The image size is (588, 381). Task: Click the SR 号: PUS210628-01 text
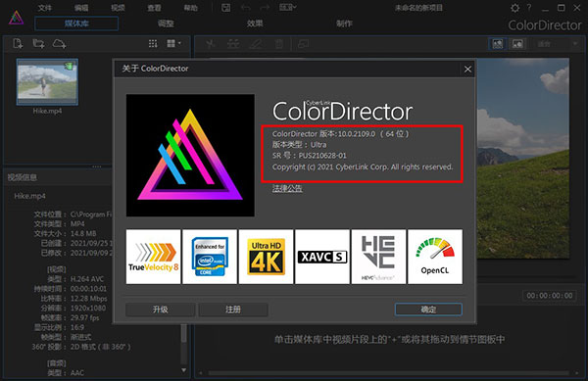click(310, 156)
